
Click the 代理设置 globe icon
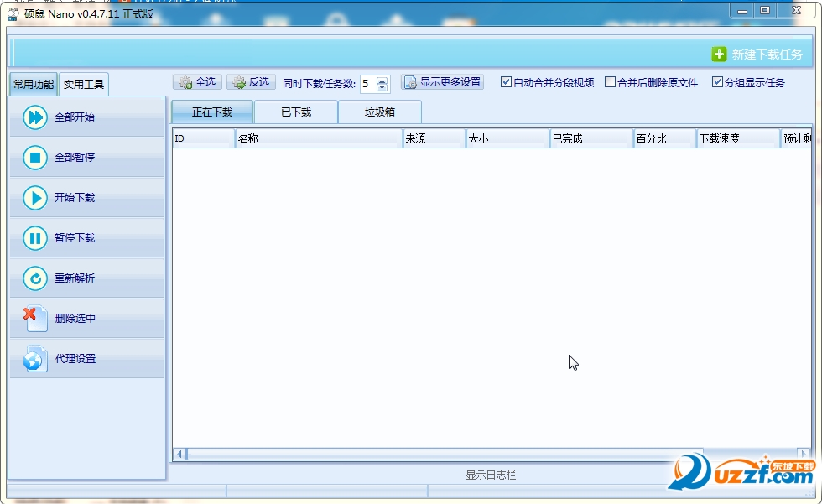point(35,359)
